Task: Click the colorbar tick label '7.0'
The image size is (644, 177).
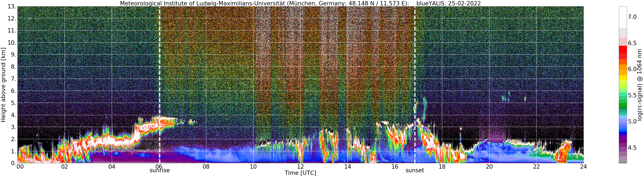Action: (632, 17)
